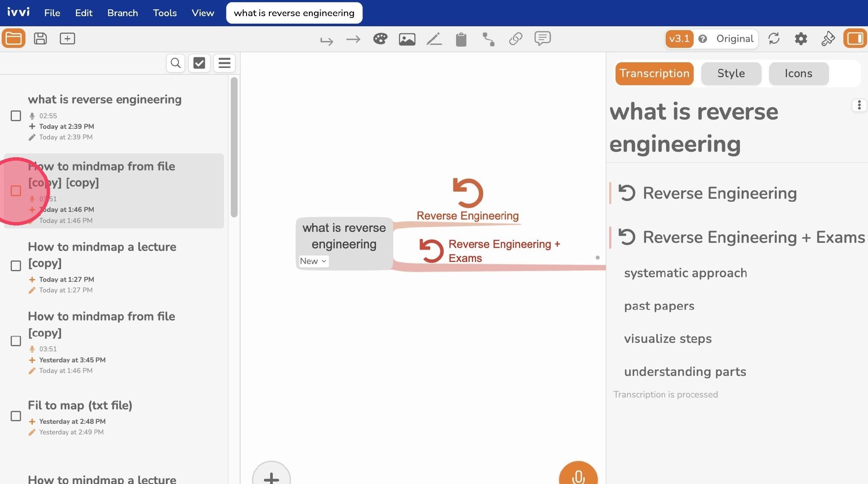Click the v3.1 version button
Screen dimensions: 868x484
click(679, 39)
